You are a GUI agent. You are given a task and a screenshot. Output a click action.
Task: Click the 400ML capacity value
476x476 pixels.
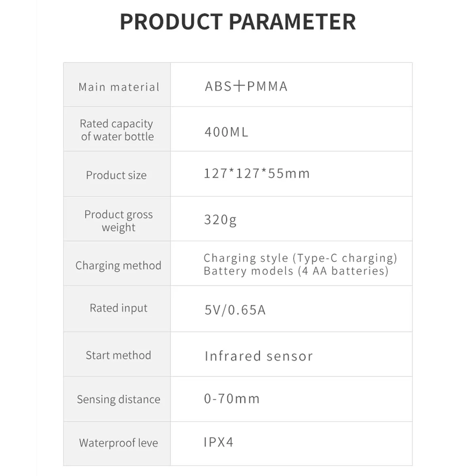click(226, 132)
